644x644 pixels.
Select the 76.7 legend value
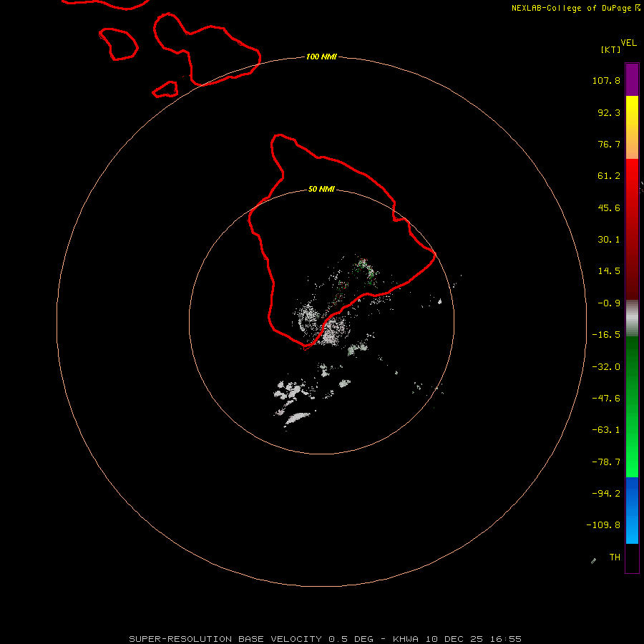point(609,144)
